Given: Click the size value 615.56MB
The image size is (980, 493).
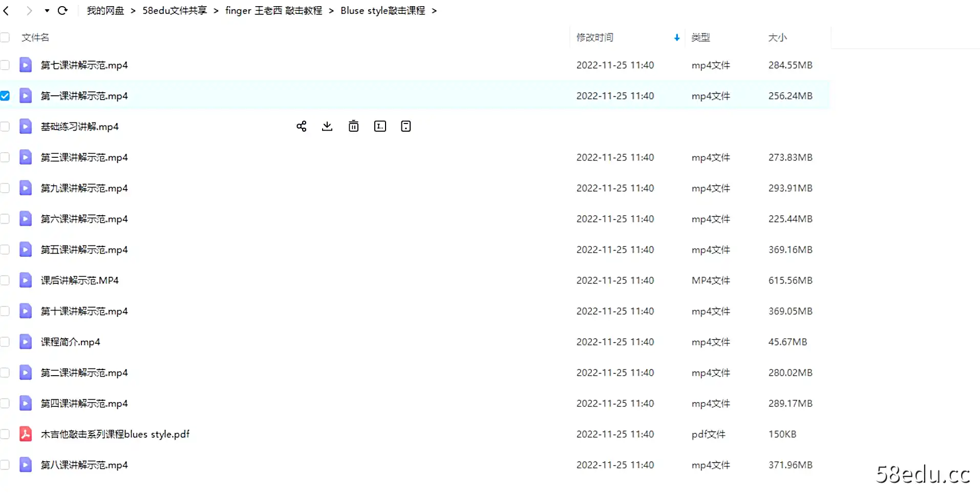Looking at the screenshot, I should click(x=791, y=280).
